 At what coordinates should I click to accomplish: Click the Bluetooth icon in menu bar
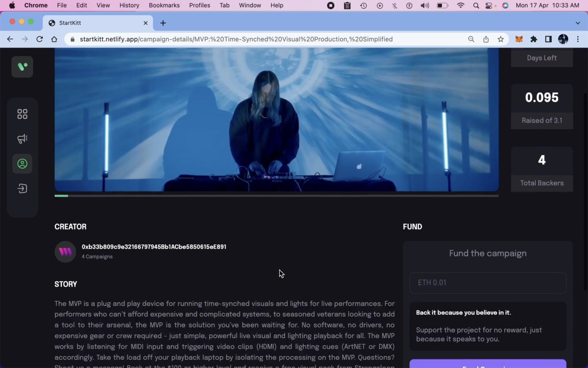click(x=395, y=5)
